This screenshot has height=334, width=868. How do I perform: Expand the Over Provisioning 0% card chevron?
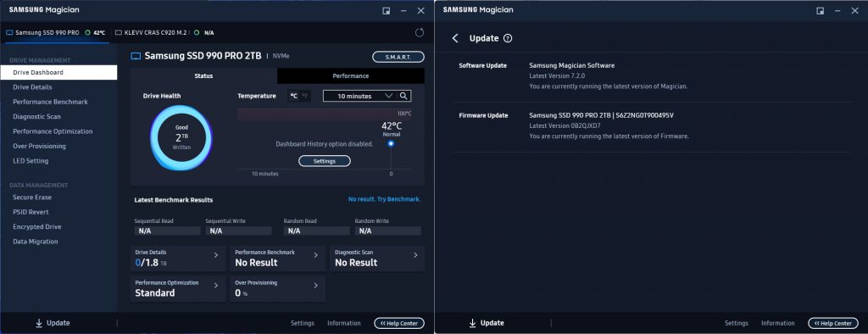coord(315,286)
